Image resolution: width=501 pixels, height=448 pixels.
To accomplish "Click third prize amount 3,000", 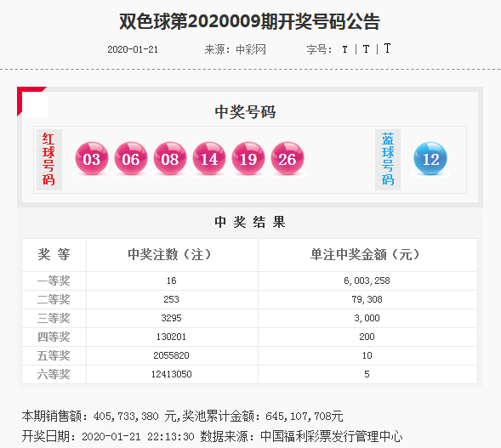I will tap(367, 318).
